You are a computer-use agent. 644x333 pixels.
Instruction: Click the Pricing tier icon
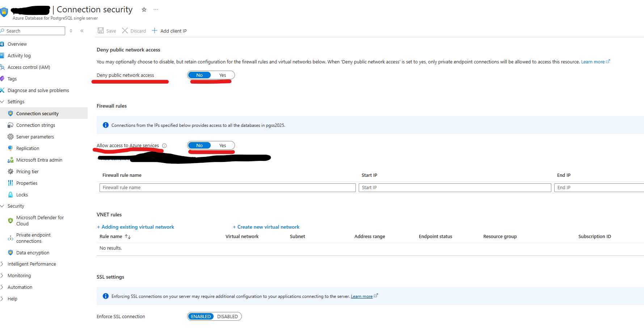click(x=10, y=171)
